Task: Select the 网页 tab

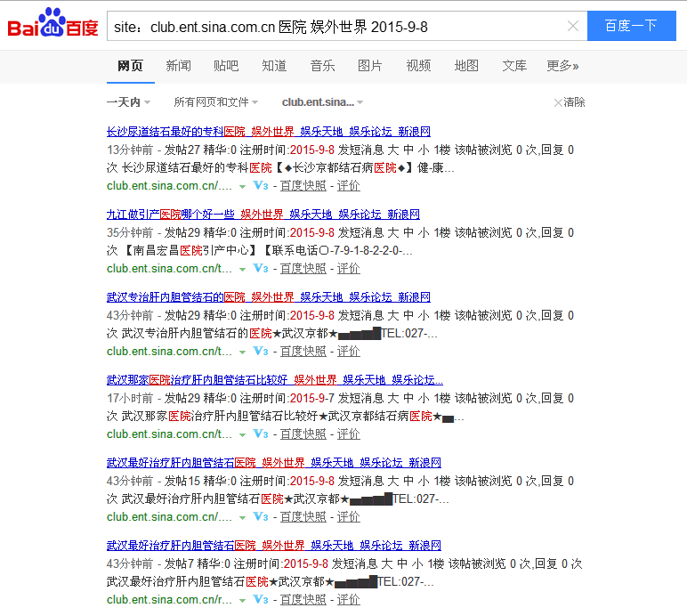Action: pos(130,66)
